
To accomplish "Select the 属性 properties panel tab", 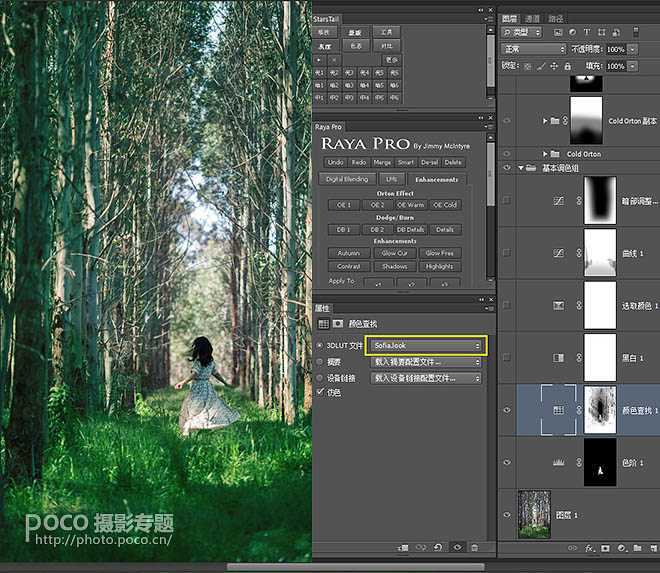I will (322, 309).
